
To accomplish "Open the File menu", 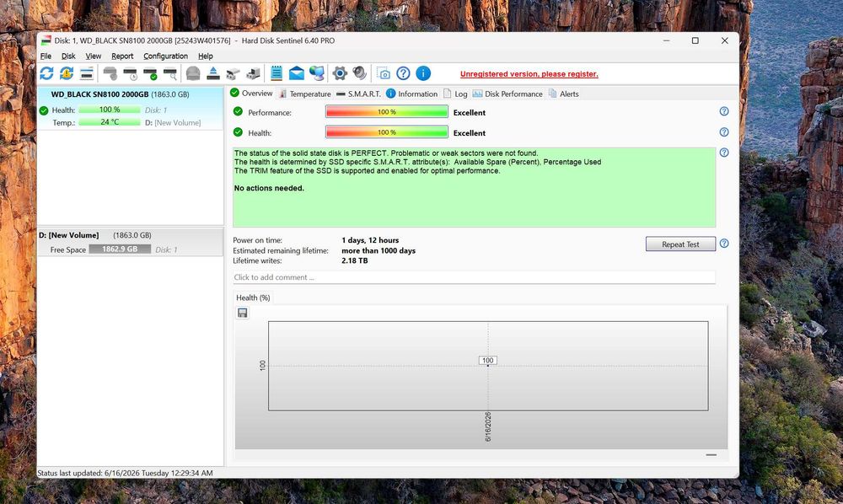I will (46, 56).
